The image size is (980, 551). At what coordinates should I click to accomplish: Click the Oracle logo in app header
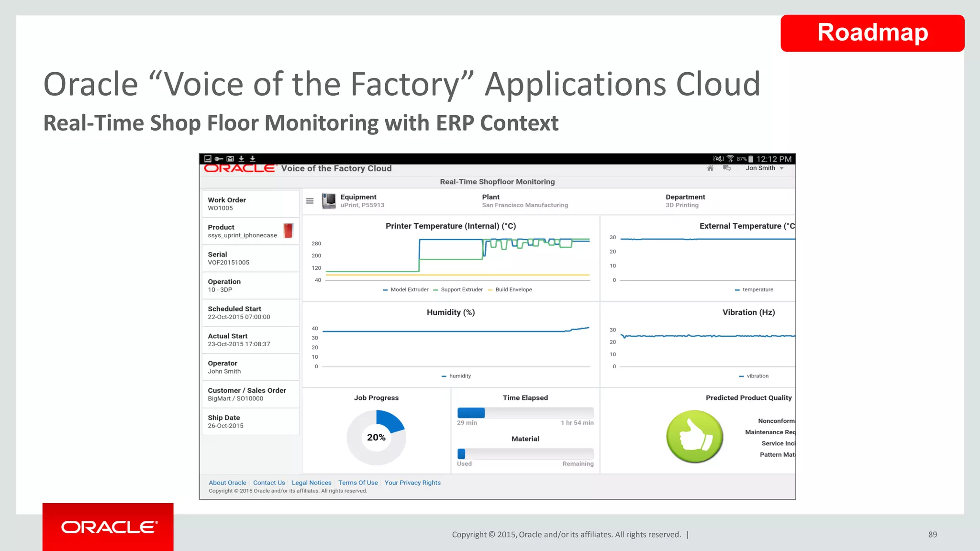click(x=240, y=168)
